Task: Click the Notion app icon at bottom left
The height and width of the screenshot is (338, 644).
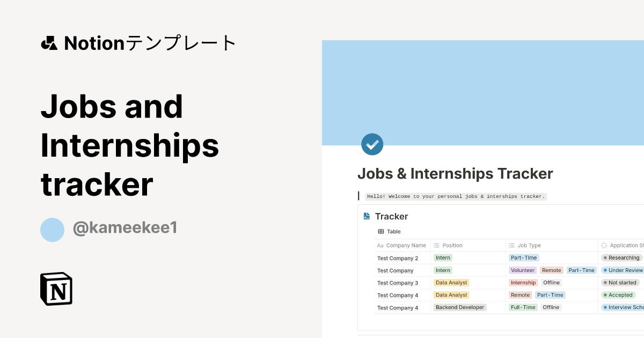Action: click(x=56, y=289)
